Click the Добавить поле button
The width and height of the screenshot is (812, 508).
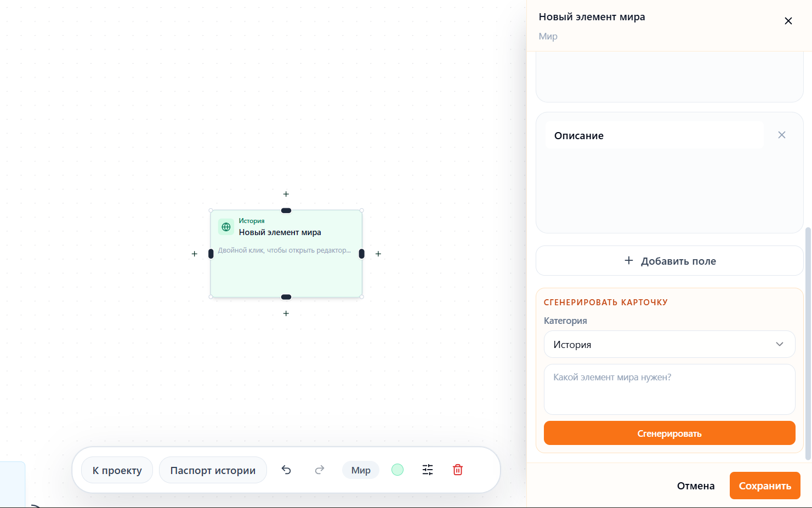669,261
